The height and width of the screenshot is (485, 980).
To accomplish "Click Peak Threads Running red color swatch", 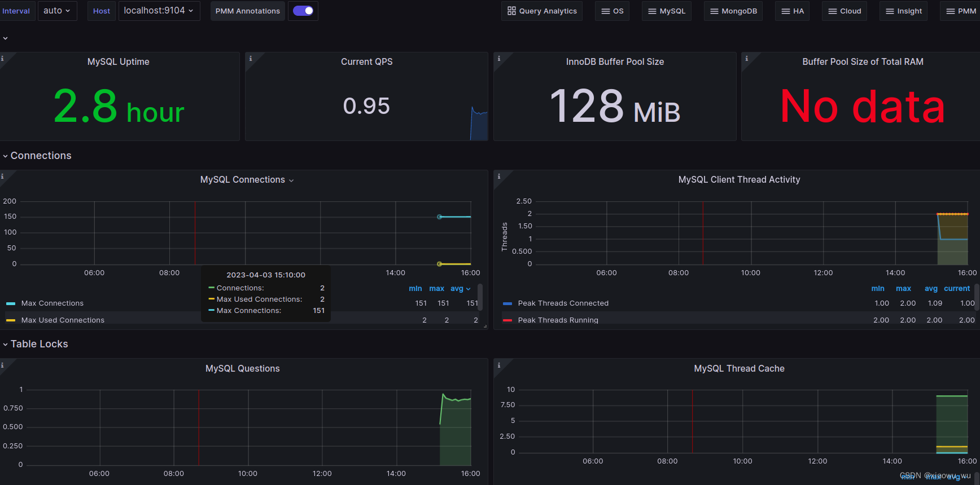I will (508, 320).
